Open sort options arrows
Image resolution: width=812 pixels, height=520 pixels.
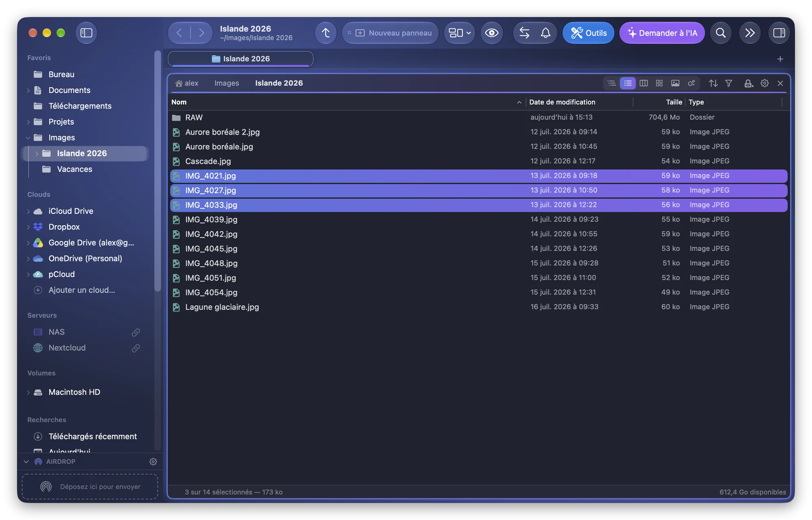[713, 83]
